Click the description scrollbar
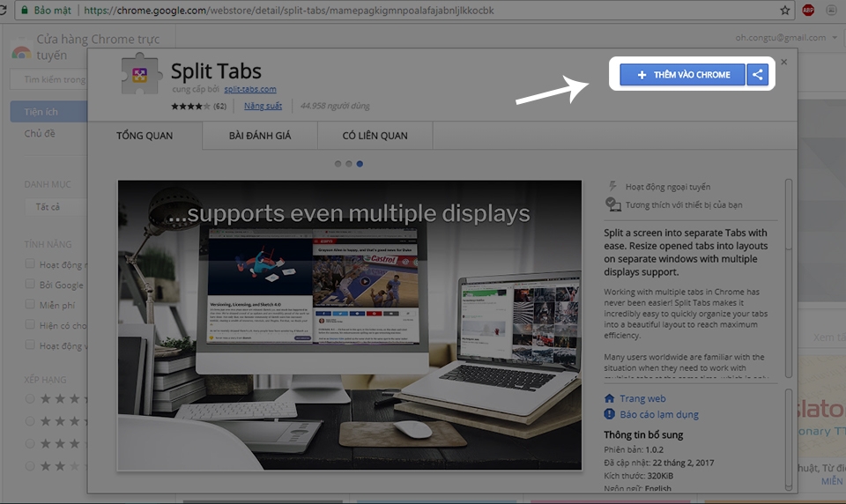This screenshot has width=846, height=504. (x=788, y=278)
